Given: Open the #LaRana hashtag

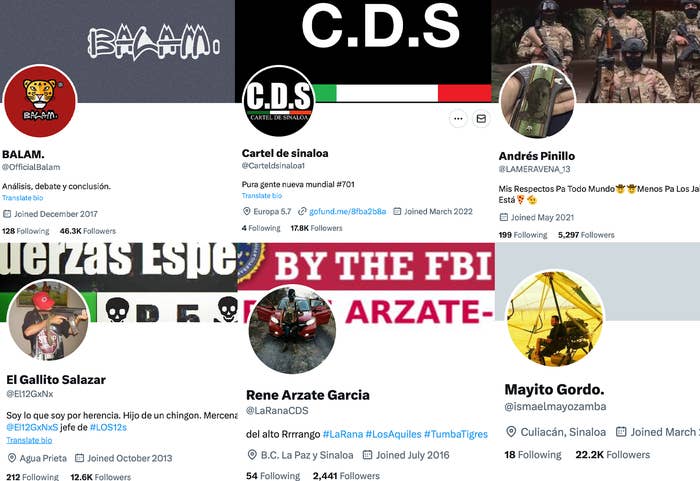Looking at the screenshot, I should (342, 434).
